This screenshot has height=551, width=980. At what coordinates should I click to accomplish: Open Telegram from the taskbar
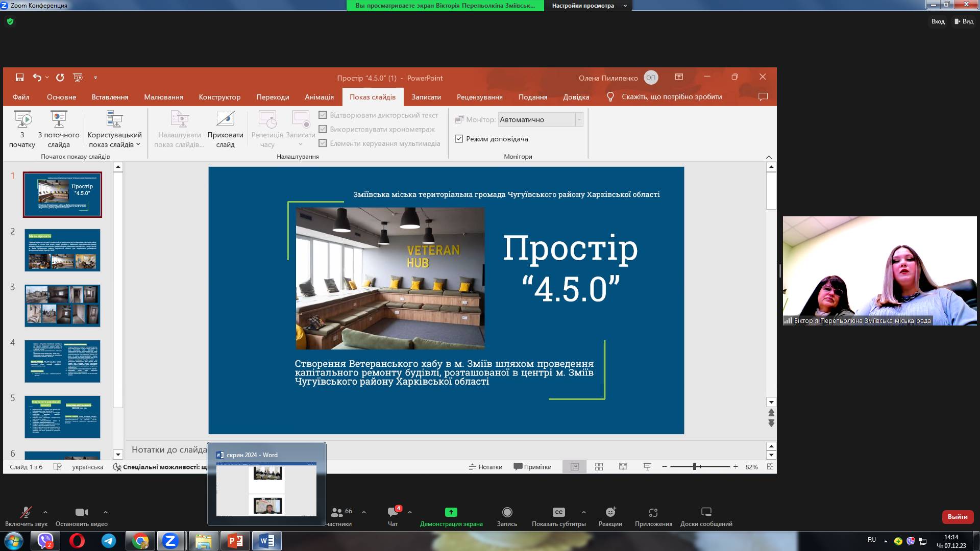click(108, 541)
